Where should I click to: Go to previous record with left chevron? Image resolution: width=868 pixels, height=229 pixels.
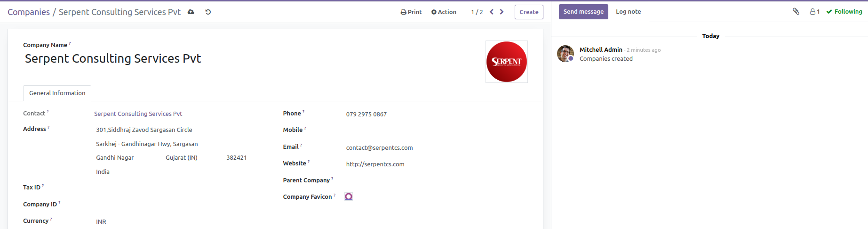pos(492,12)
